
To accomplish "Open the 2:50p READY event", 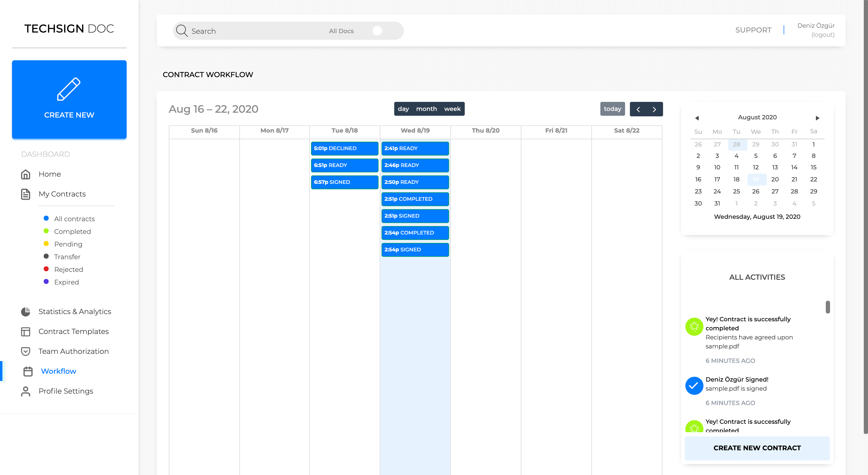I will [415, 182].
